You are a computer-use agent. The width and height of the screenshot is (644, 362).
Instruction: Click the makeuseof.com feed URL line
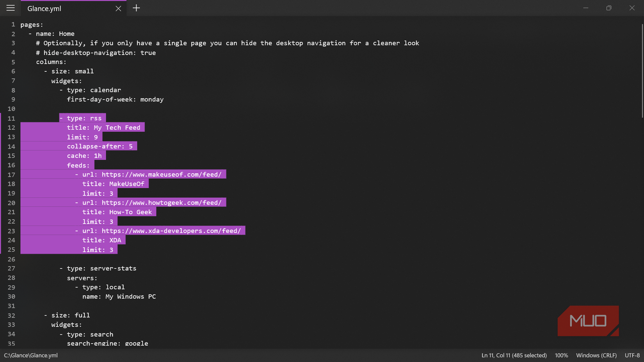148,174
